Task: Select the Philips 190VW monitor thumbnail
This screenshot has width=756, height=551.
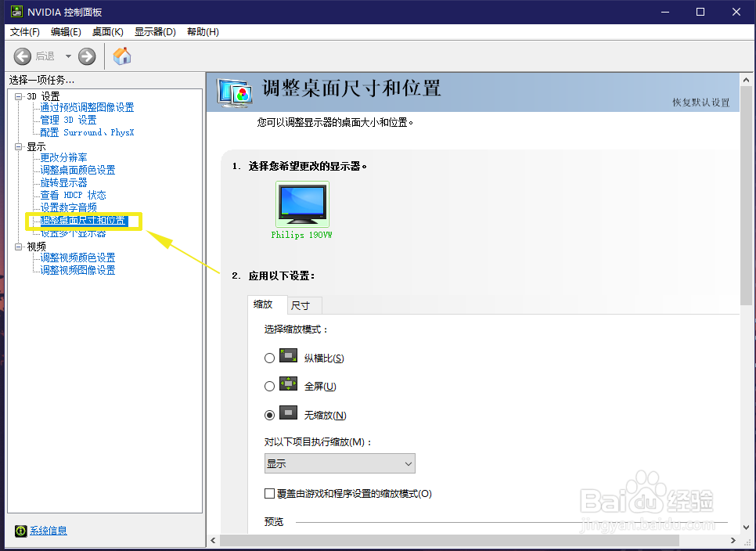Action: (301, 203)
